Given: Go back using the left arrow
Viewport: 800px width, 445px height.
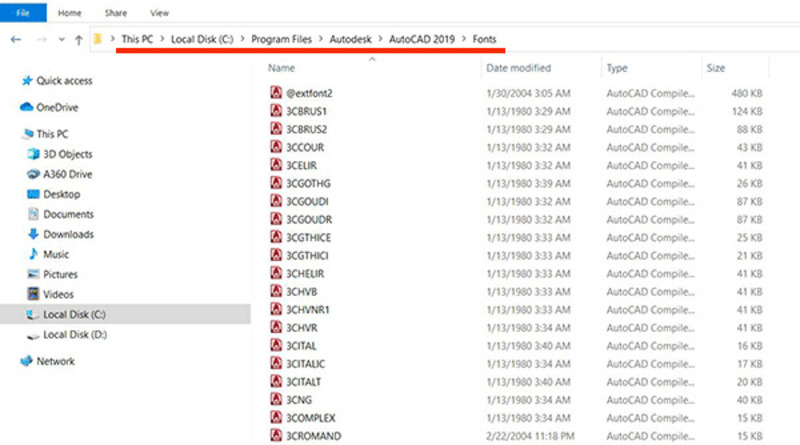Looking at the screenshot, I should pyautogui.click(x=16, y=39).
